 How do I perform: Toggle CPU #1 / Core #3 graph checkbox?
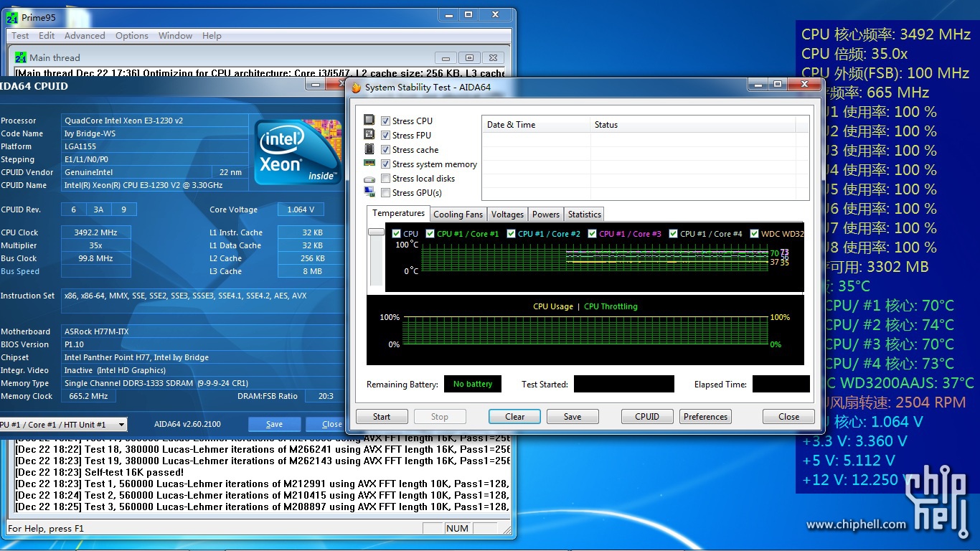592,234
